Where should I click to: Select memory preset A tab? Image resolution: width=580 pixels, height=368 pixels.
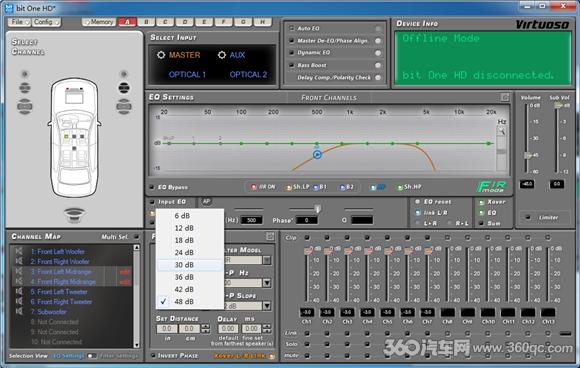(x=127, y=22)
